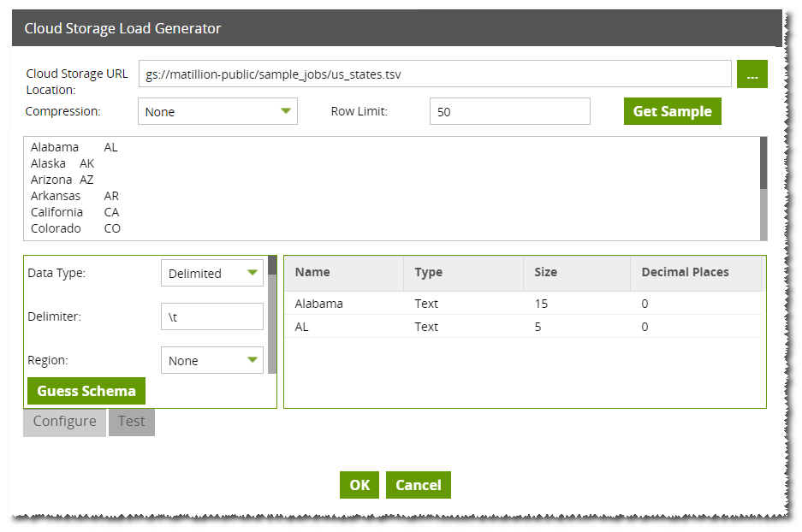The height and width of the screenshot is (532, 802).
Task: Select the AL column row
Action: coord(523,327)
